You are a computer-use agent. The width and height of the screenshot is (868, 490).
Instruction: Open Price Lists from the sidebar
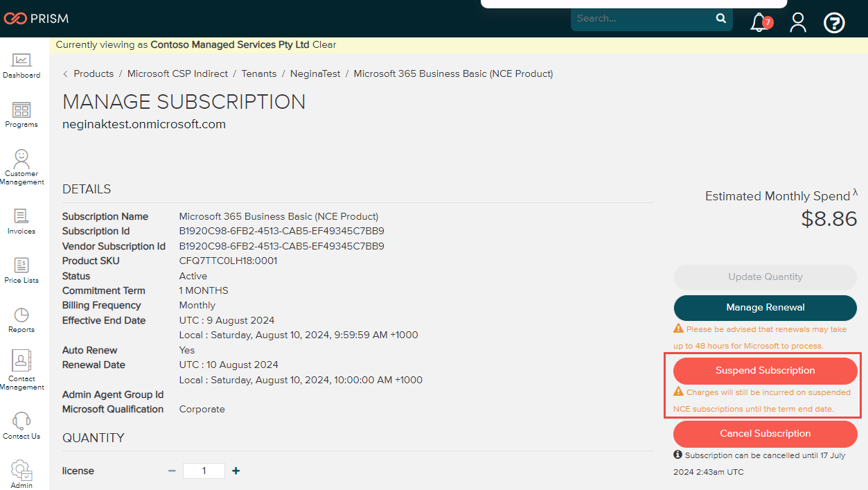tap(21, 270)
